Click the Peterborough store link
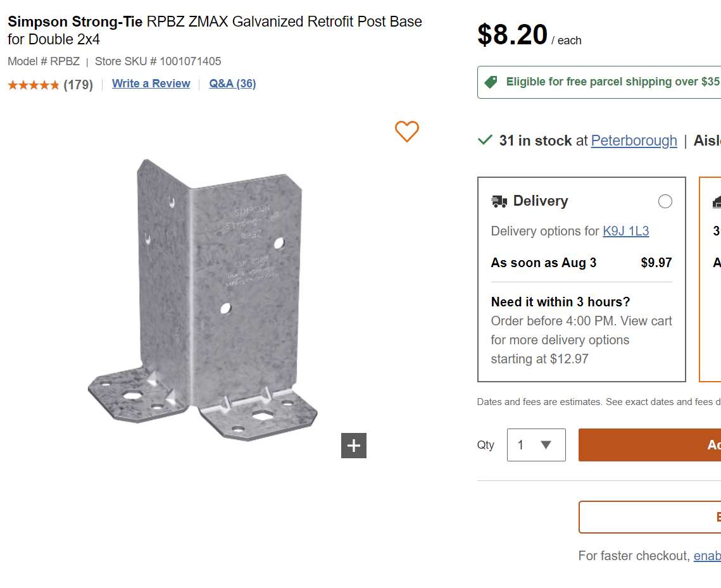Screen dimensions: 721x588 point(634,141)
